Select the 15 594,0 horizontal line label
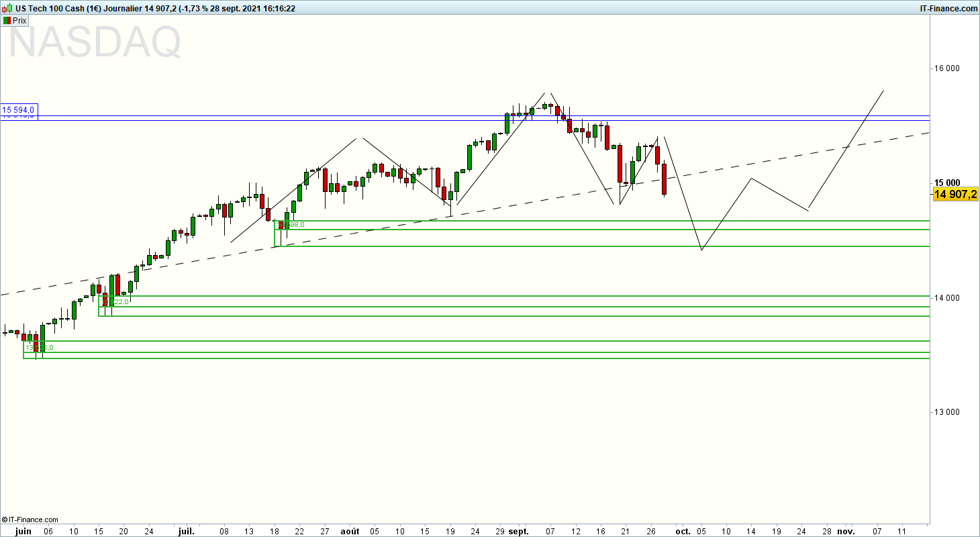 [19, 109]
